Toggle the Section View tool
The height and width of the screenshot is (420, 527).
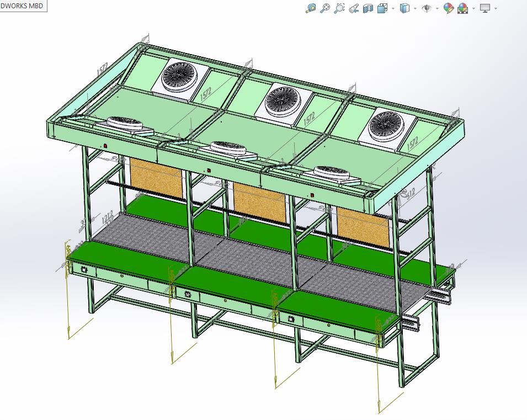368,8
